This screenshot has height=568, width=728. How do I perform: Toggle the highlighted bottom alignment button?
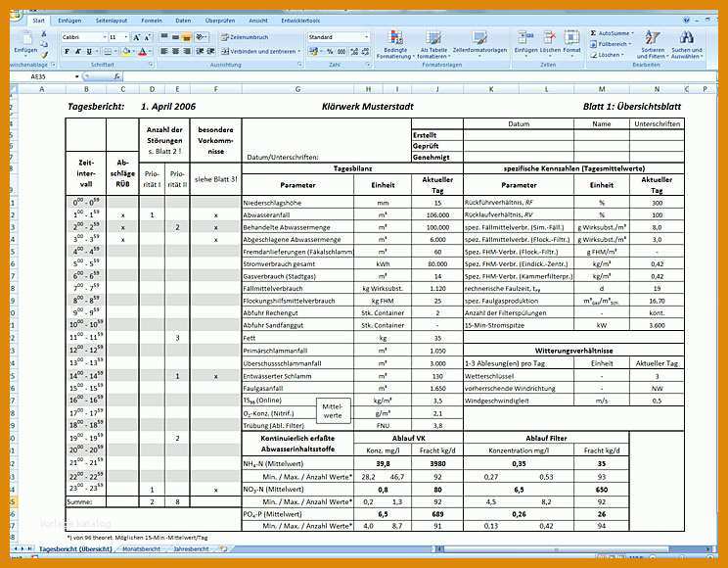[x=187, y=36]
